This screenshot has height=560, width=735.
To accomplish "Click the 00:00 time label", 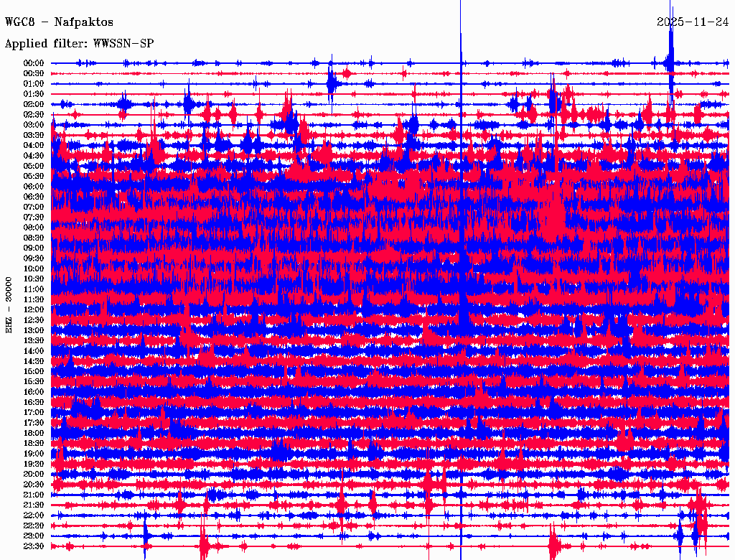I will click(34, 63).
